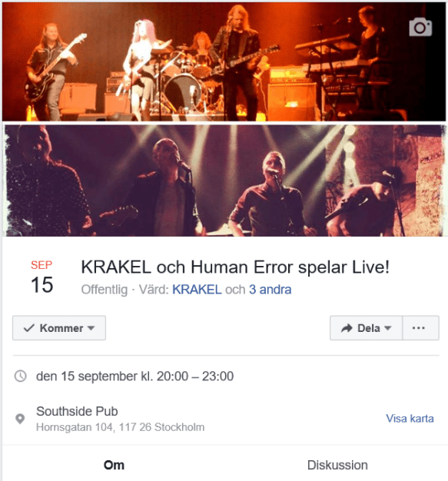Click Visa karta to show map
448x481 pixels.
410,419
